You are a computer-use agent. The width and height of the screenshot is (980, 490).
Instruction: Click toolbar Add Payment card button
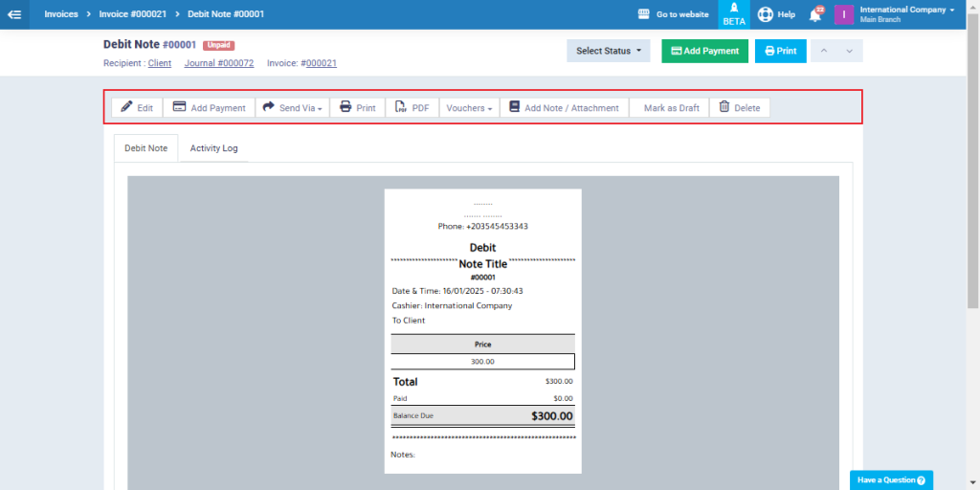(209, 107)
